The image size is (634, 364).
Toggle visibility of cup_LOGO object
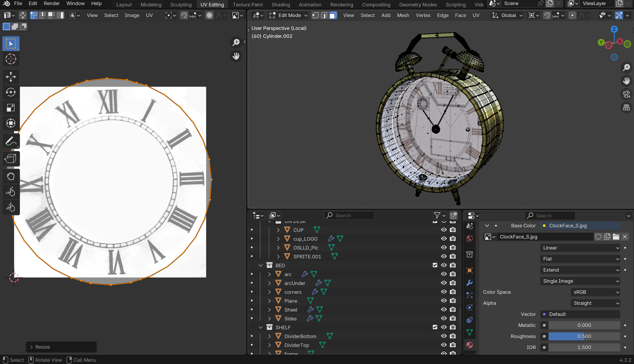(x=444, y=239)
